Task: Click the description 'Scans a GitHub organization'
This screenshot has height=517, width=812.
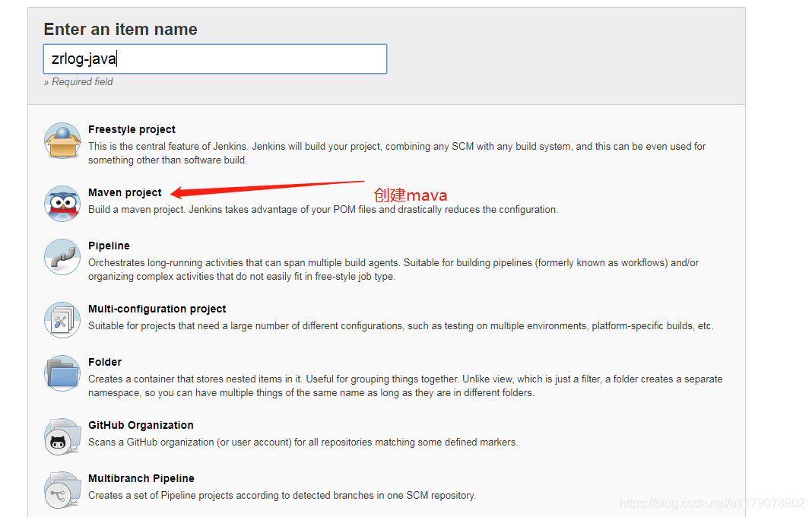Action: click(x=303, y=442)
